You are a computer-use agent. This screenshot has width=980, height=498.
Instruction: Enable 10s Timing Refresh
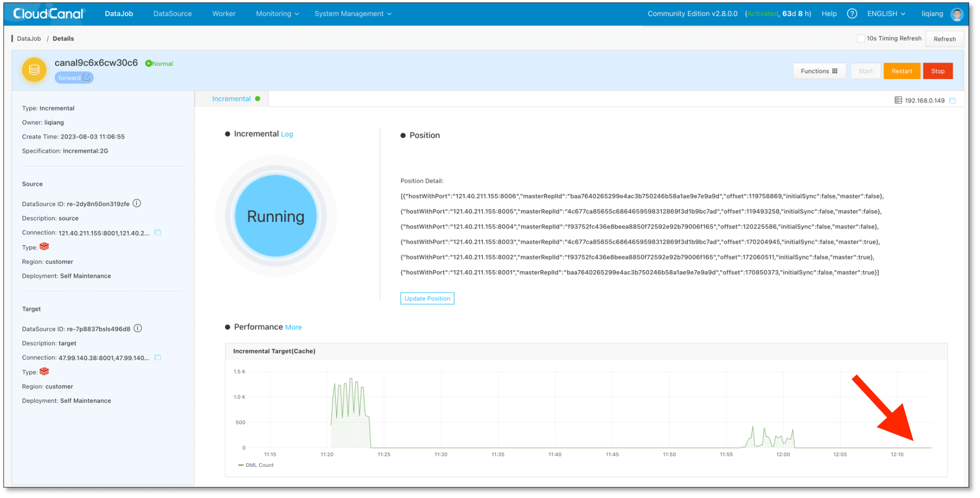pyautogui.click(x=860, y=38)
